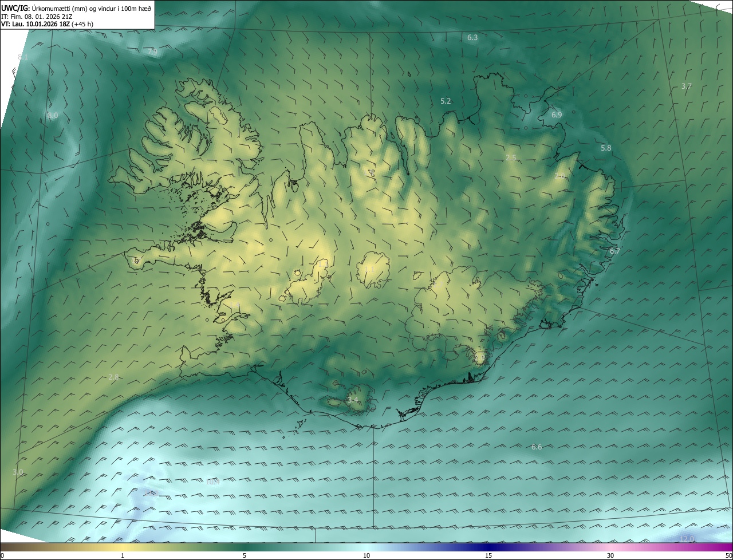The height and width of the screenshot is (560, 733).
Task: Click the 5.8 value label on the map
Action: [x=606, y=148]
